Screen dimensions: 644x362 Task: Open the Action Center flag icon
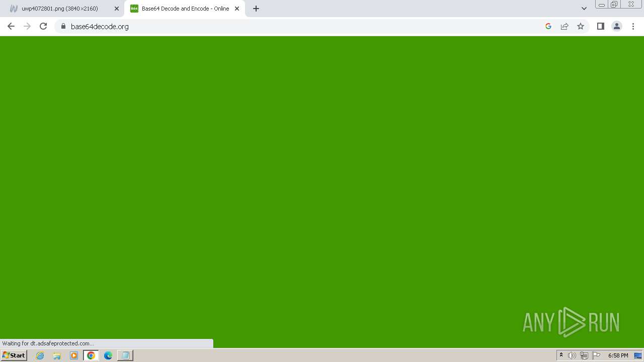[596, 355]
